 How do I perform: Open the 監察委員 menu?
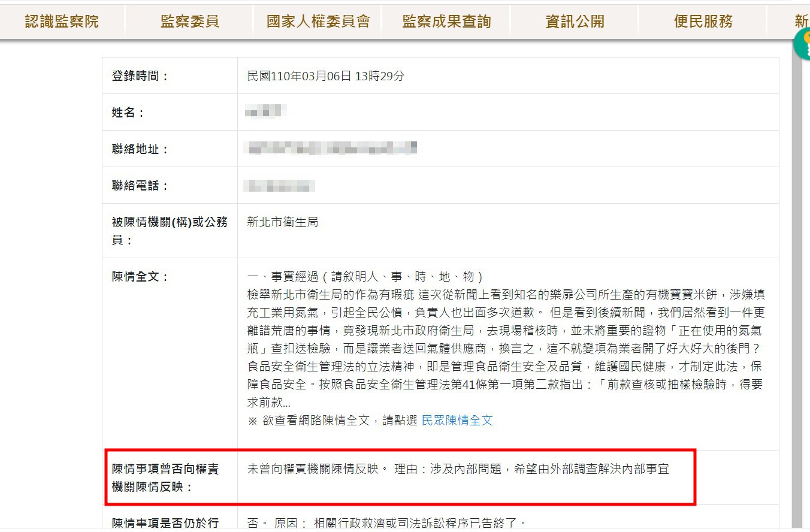[190, 22]
